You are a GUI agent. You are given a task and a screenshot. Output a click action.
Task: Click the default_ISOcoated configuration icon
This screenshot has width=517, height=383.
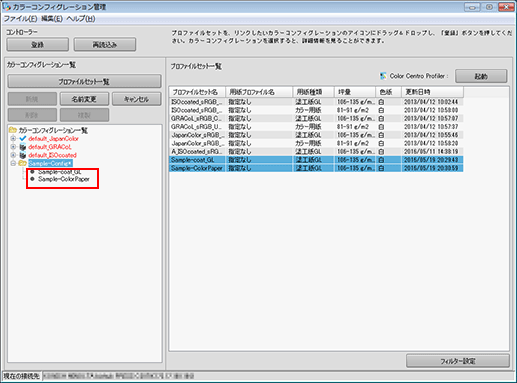point(23,155)
